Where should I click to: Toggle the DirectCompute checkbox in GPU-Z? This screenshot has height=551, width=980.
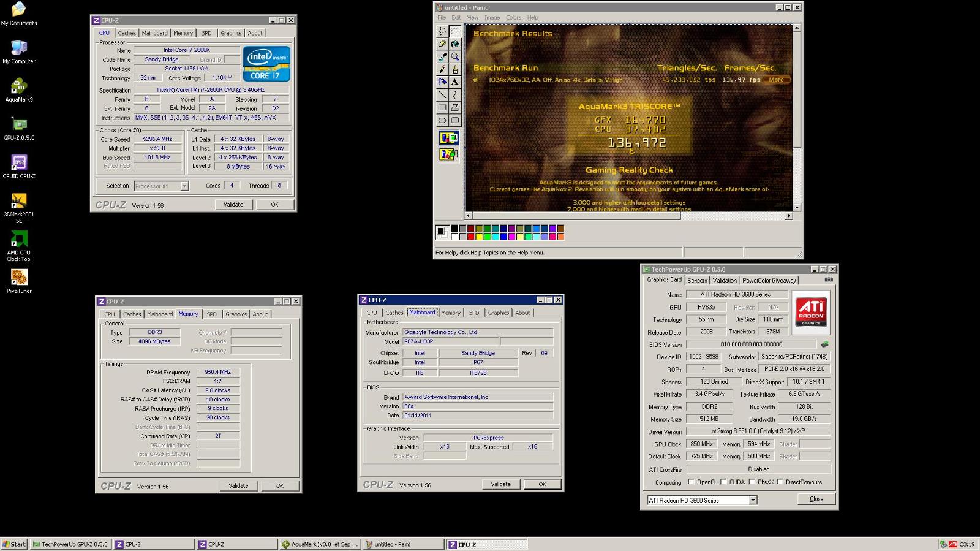point(780,482)
